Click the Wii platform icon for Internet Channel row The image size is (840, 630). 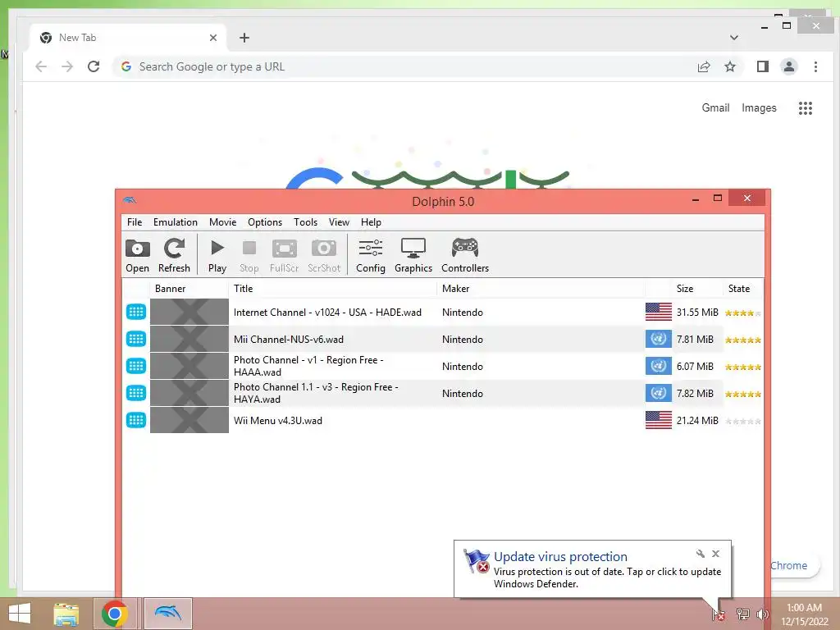coord(136,312)
